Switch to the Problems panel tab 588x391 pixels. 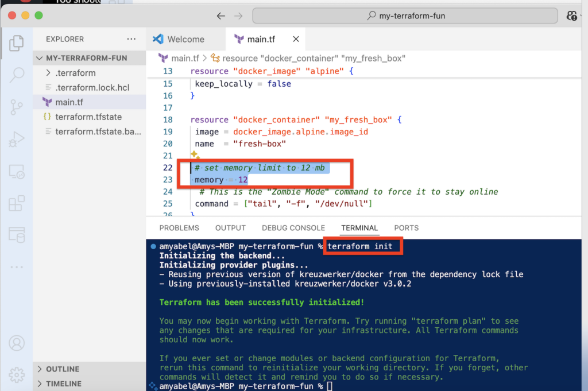tap(179, 228)
